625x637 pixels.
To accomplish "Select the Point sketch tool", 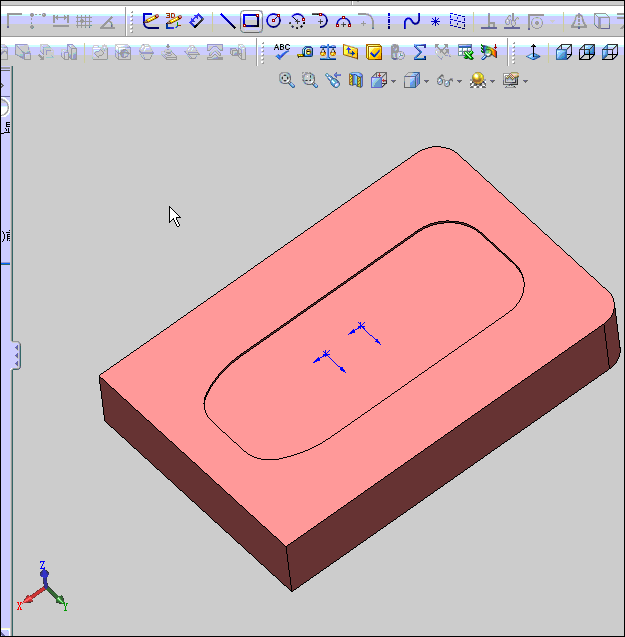I will coord(435,22).
